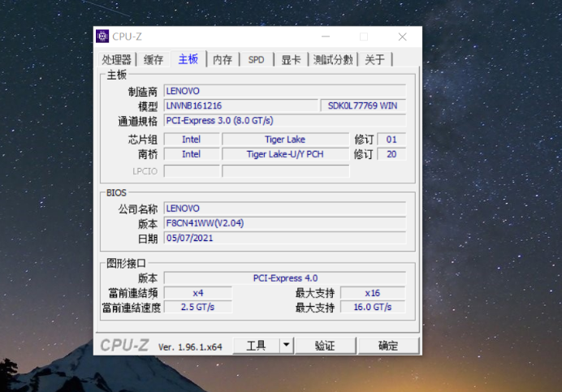Select the 主板 tab

click(188, 59)
